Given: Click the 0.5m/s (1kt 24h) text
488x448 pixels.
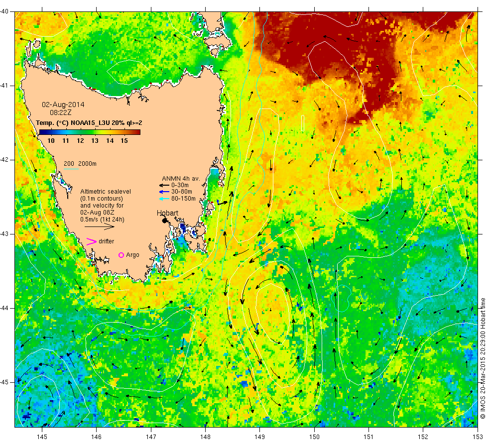Looking at the screenshot, I should point(103,220).
